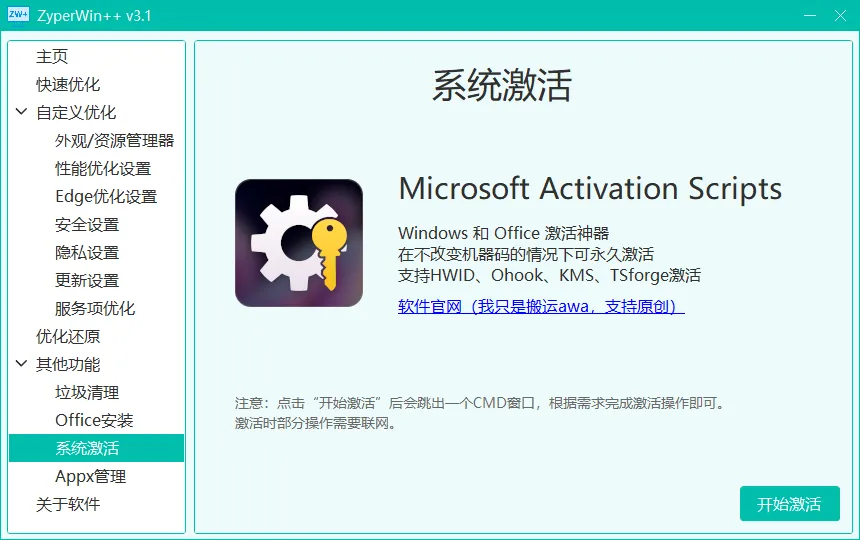Open Office安装 page
Screen dimensions: 860x540
[94, 421]
